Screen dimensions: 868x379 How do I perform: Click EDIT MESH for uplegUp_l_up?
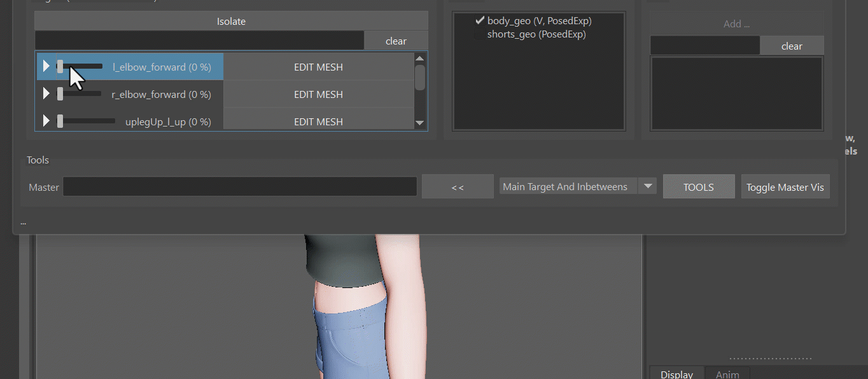point(318,121)
